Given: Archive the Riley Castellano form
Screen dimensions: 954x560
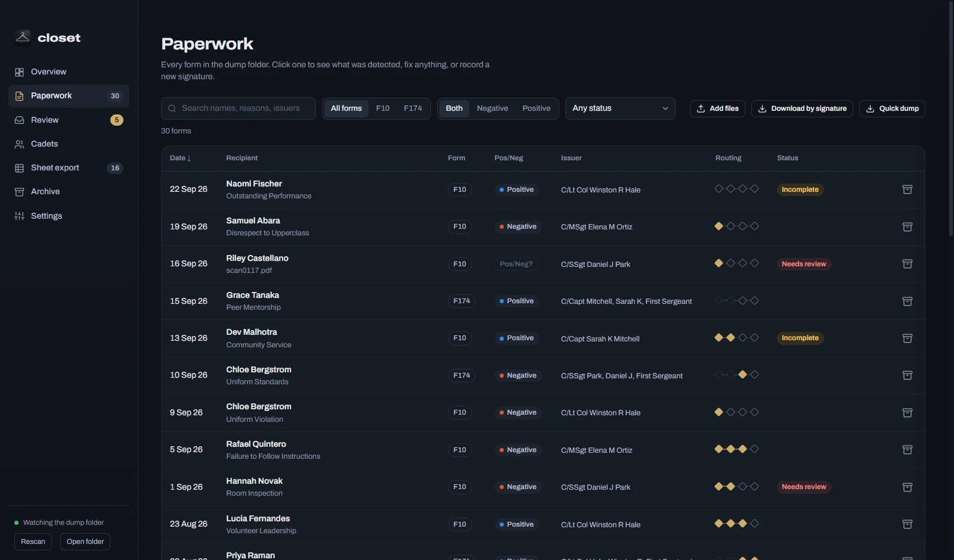Looking at the screenshot, I should click(x=907, y=264).
